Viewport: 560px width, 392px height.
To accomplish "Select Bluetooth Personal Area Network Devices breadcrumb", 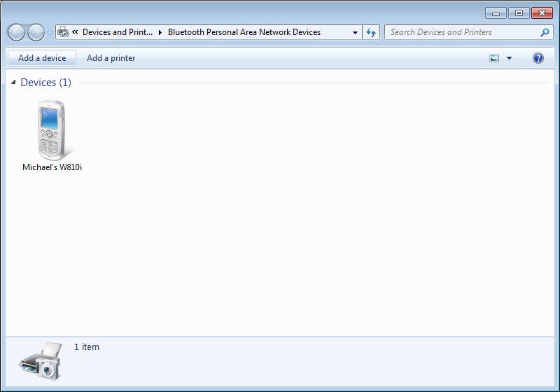I will 244,32.
